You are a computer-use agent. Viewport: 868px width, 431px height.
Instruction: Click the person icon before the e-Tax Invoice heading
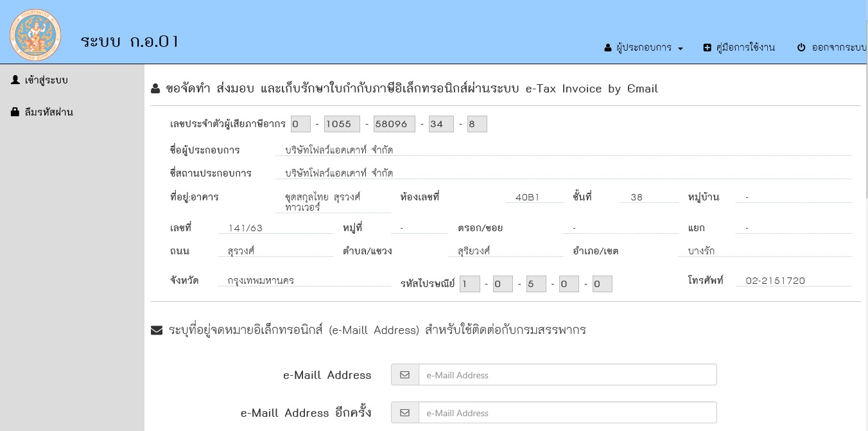coord(155,88)
